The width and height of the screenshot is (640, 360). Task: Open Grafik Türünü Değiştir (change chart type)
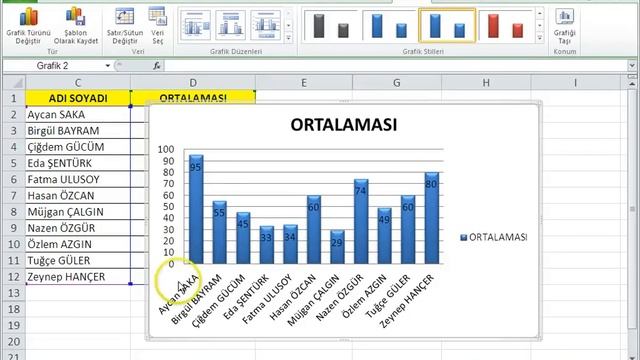point(28,26)
